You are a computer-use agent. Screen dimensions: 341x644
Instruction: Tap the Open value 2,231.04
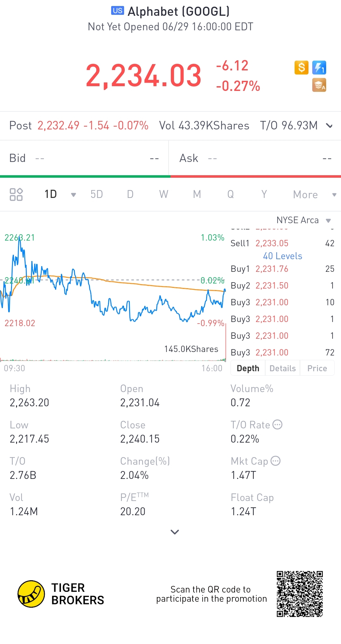tap(140, 402)
